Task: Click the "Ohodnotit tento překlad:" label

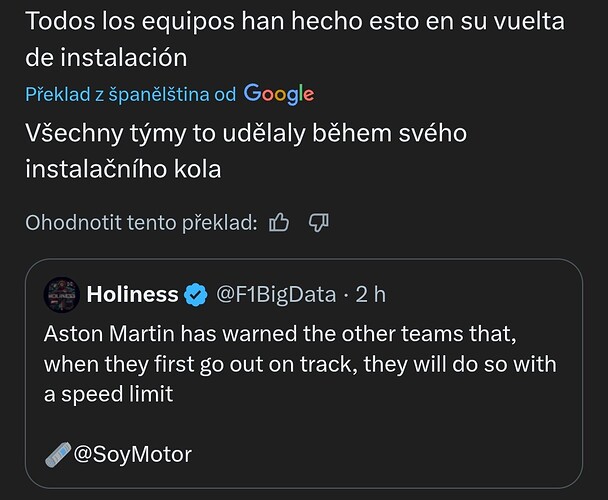Action: pyautogui.click(x=141, y=222)
